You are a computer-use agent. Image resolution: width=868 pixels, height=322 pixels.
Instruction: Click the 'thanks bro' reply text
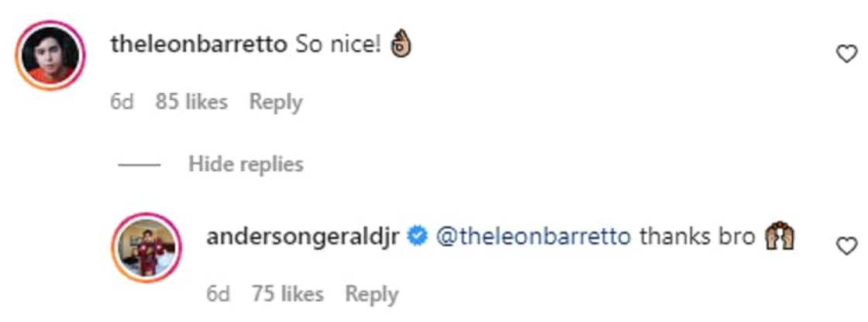697,238
